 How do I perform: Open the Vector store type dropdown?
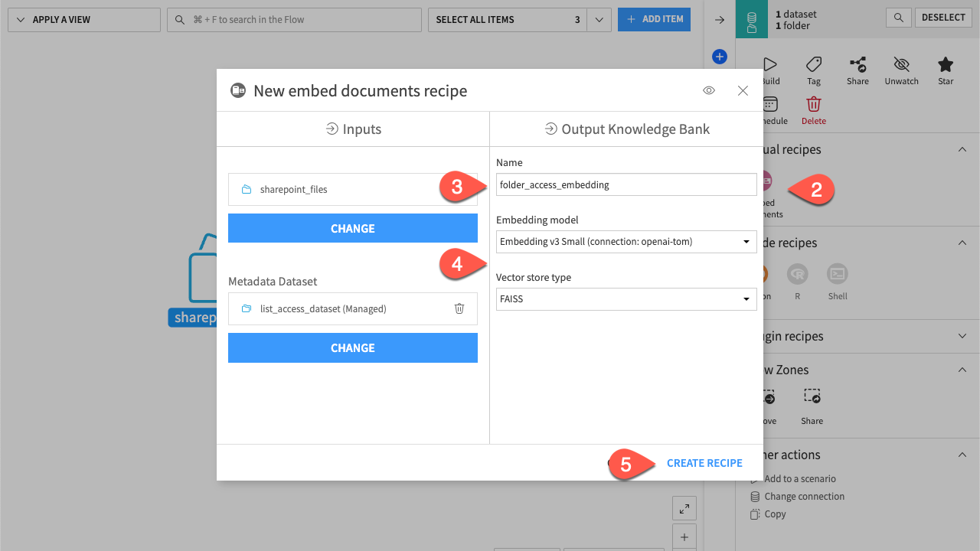(x=745, y=298)
